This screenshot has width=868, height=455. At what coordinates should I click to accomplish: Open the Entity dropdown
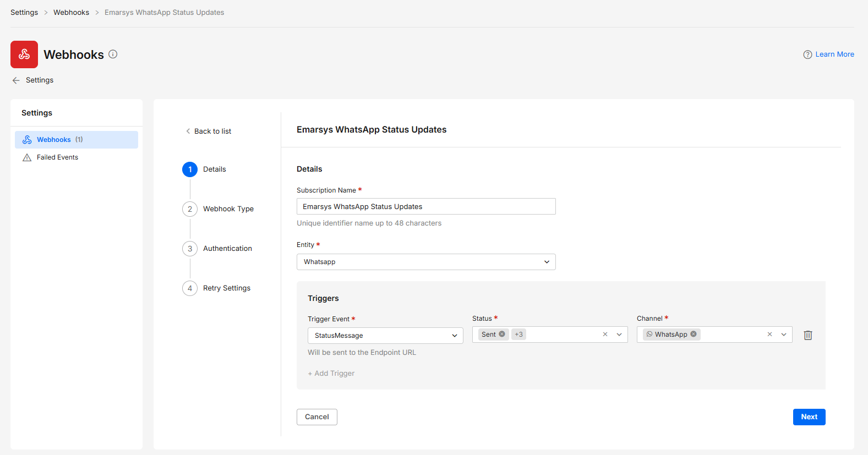coord(426,262)
